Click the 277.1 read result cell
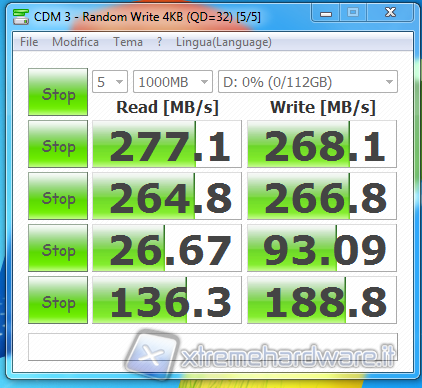Viewport: 422px width, 388px height. [167, 144]
